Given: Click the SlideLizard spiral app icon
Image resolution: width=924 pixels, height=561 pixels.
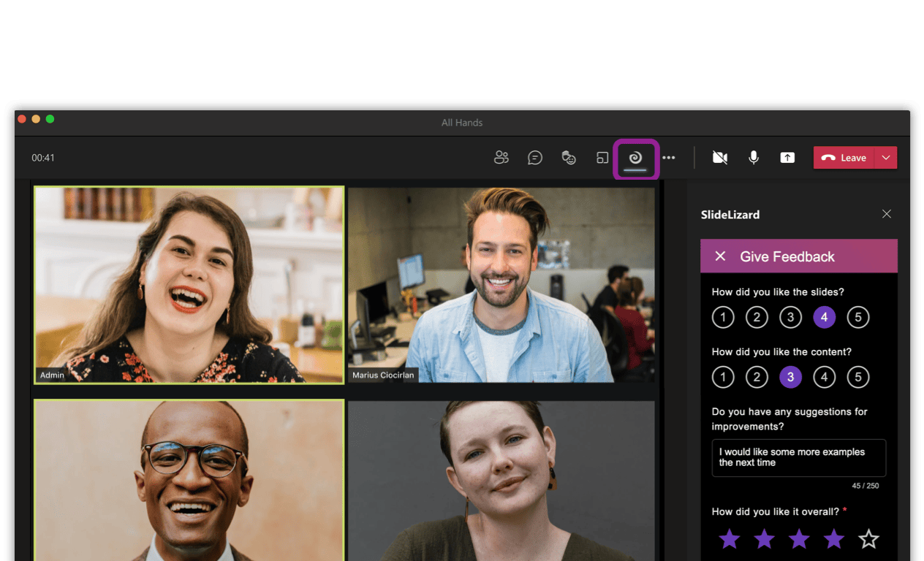Looking at the screenshot, I should click(x=635, y=158).
